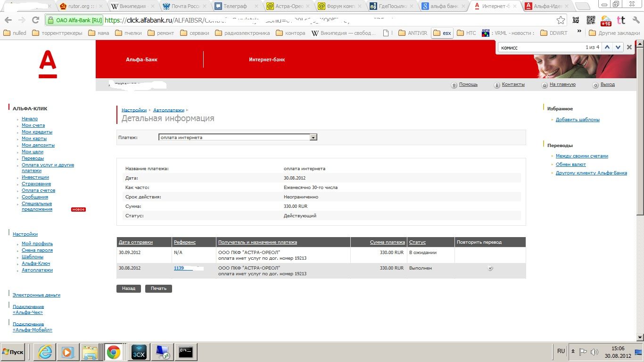Open 'Мои счета' sidebar link
The width and height of the screenshot is (644, 362).
click(33, 125)
